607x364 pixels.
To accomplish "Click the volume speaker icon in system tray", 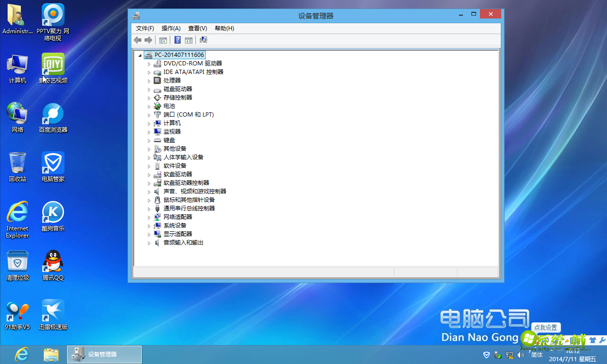I will 520,355.
